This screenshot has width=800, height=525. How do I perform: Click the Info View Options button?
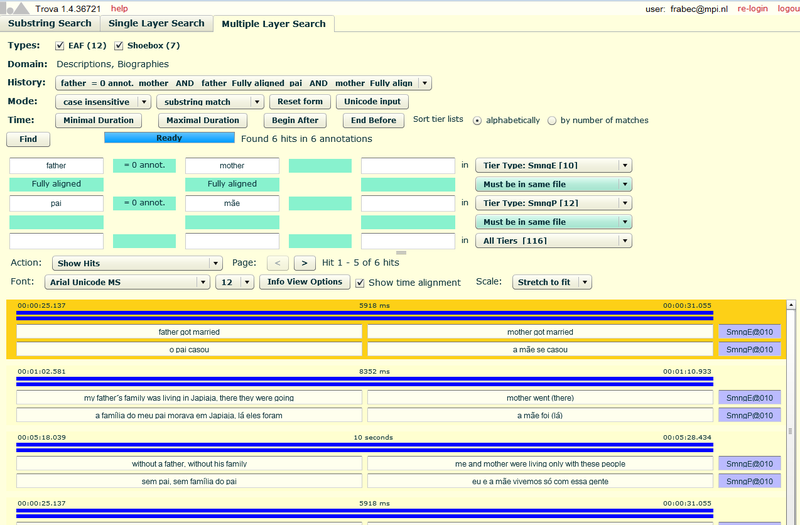[305, 282]
